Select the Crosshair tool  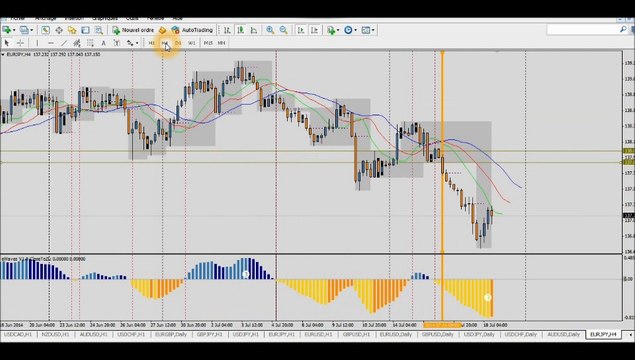tap(20, 43)
